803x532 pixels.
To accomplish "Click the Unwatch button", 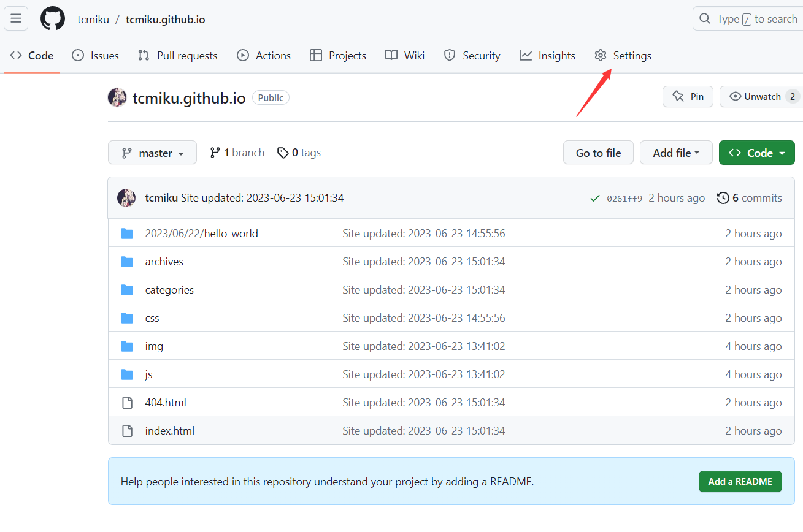I will pos(760,97).
